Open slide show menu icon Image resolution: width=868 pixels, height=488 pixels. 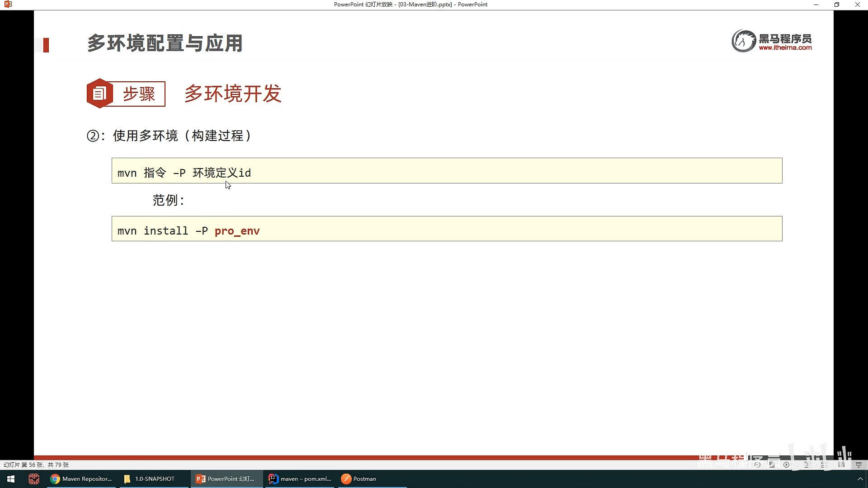(772, 465)
